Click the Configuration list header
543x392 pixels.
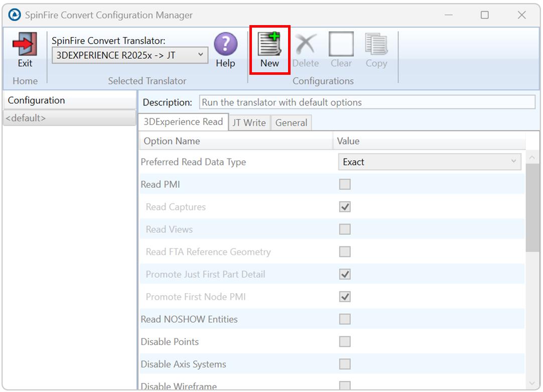pos(70,100)
